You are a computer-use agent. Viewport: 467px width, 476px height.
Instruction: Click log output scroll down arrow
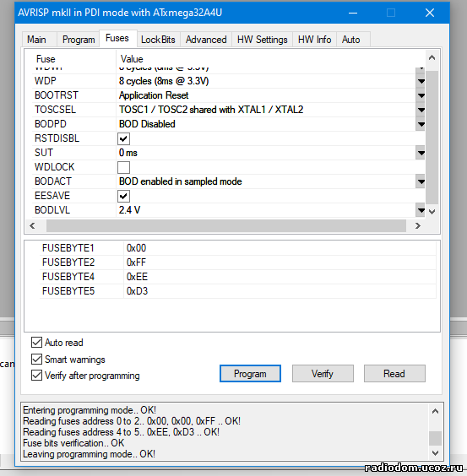(x=436, y=453)
